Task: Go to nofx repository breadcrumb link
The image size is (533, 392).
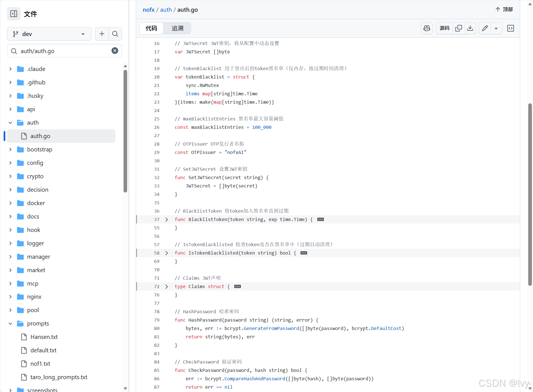Action: point(148,10)
